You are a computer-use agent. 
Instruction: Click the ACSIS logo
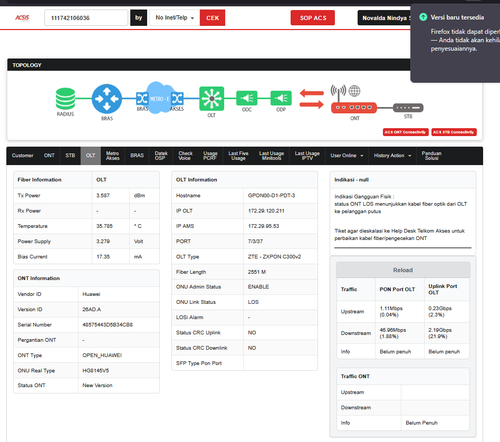click(22, 18)
